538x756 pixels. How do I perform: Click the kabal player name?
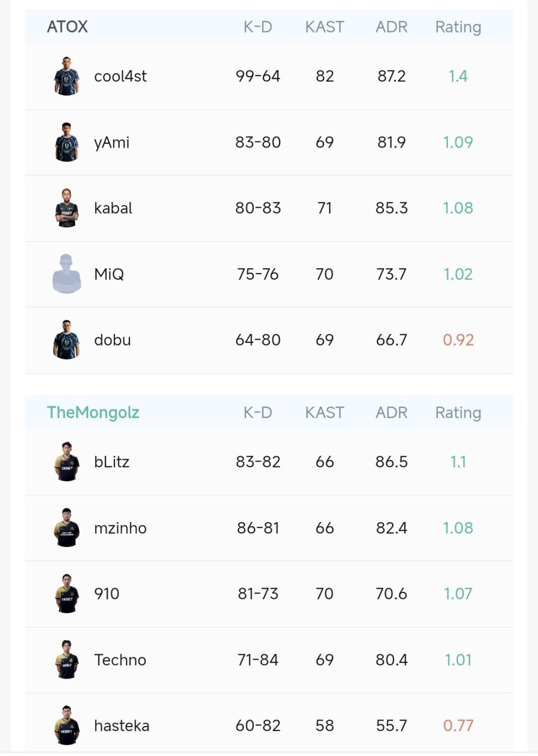pyautogui.click(x=113, y=208)
